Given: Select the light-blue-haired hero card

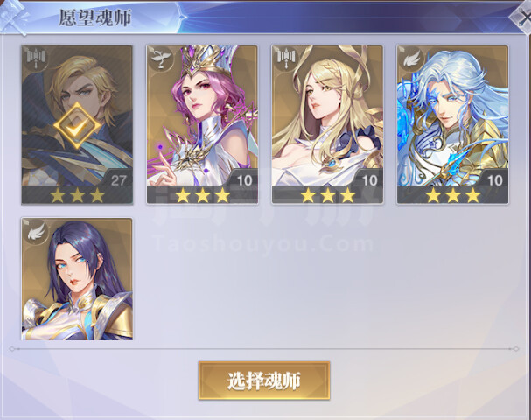Looking at the screenshot, I should [452, 124].
